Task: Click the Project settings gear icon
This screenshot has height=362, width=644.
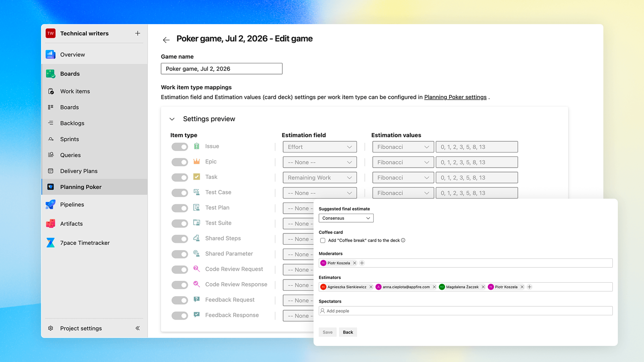Action: click(x=51, y=328)
